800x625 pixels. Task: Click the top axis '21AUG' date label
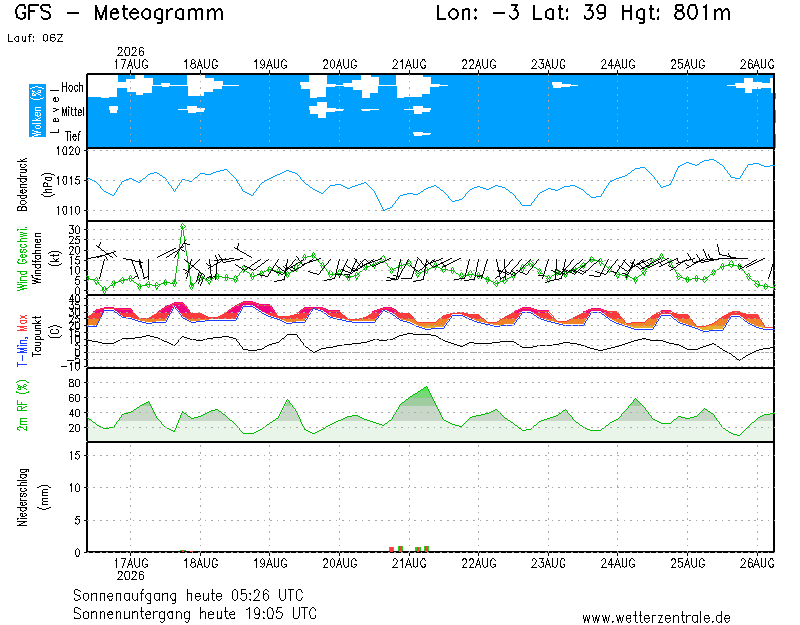tap(409, 65)
